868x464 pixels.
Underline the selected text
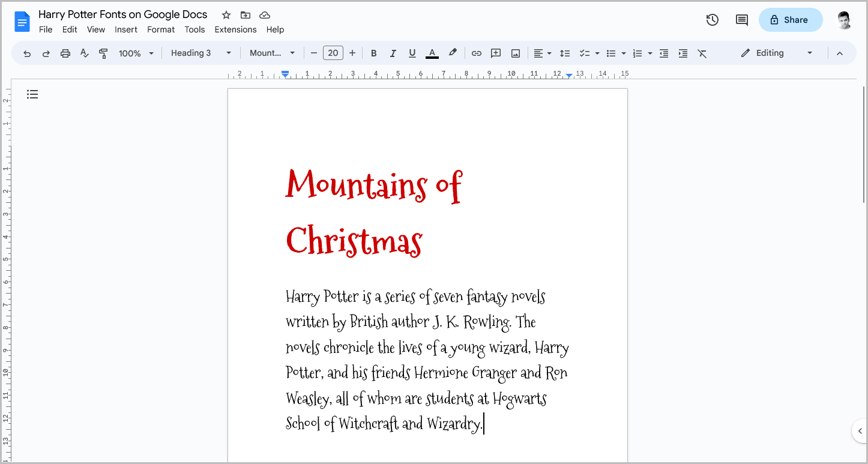[412, 53]
